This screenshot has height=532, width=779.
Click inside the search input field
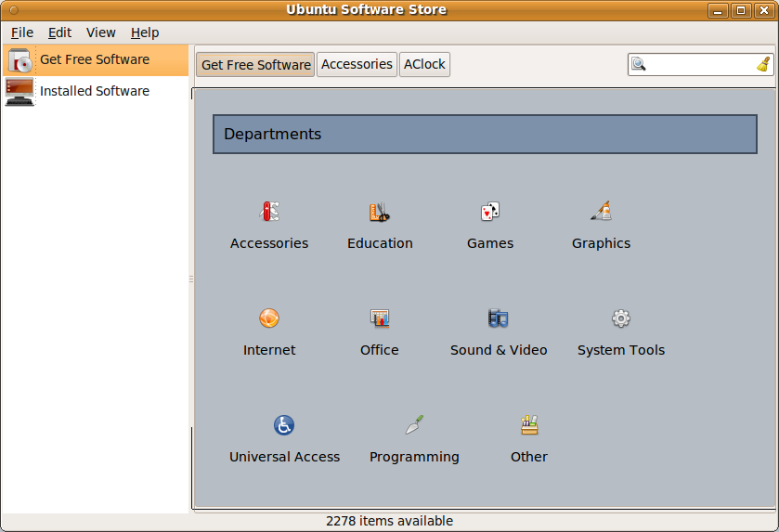pos(701,64)
